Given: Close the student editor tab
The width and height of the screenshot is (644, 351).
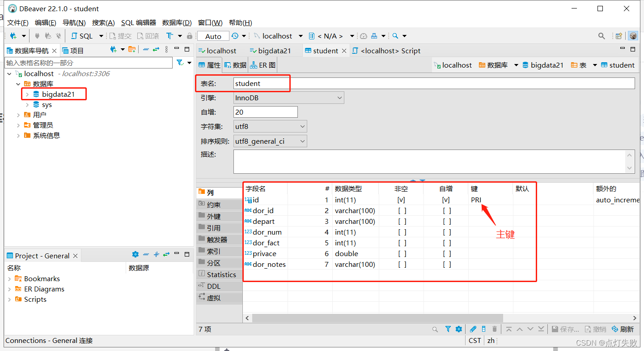Looking at the screenshot, I should pyautogui.click(x=344, y=51).
